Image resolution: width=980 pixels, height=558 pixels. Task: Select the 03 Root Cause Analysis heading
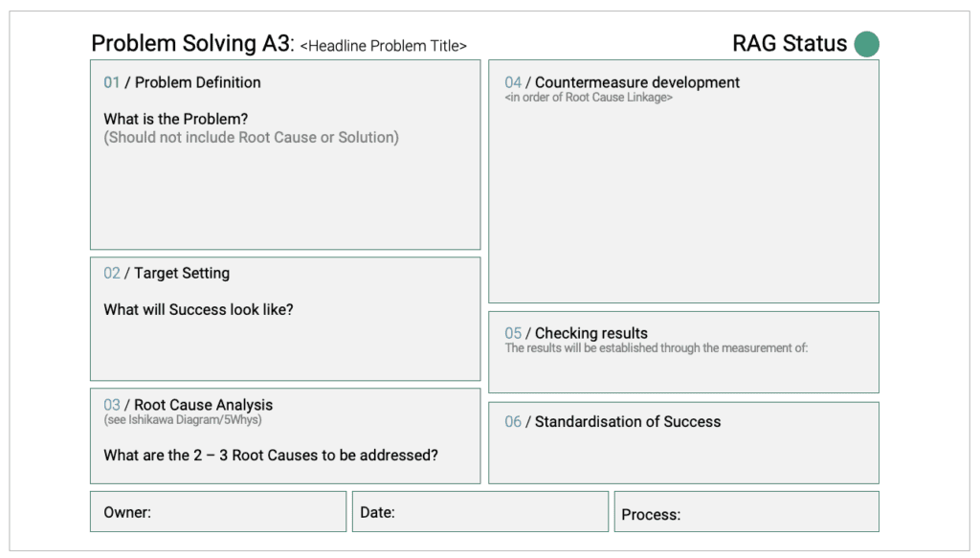tap(188, 405)
